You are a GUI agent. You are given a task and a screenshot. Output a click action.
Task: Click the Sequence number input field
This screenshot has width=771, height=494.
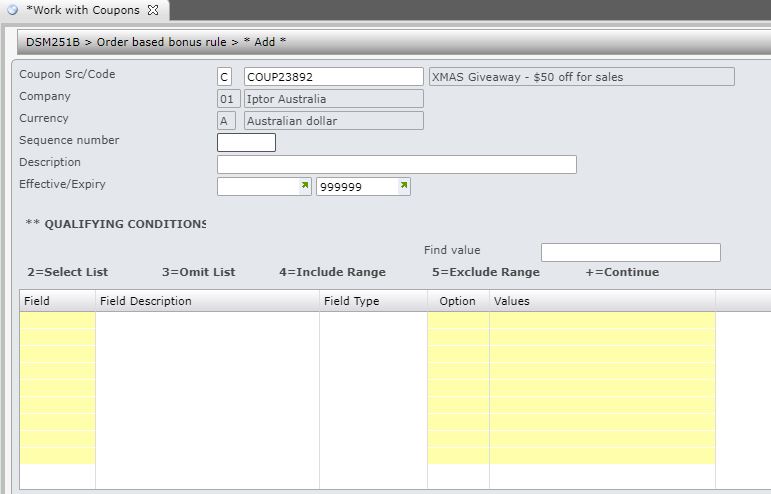point(246,142)
